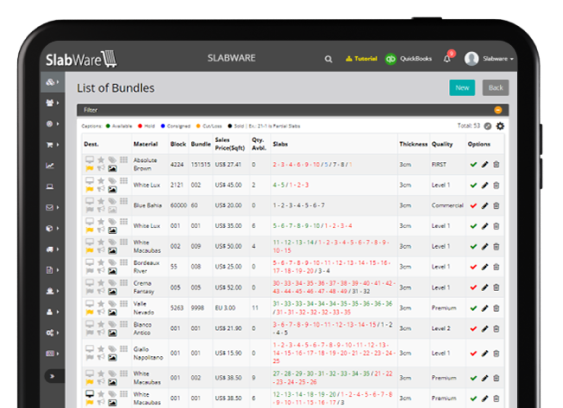Screen dimensions: 563x408
Task: Open the notifications bell
Action: click(x=447, y=59)
